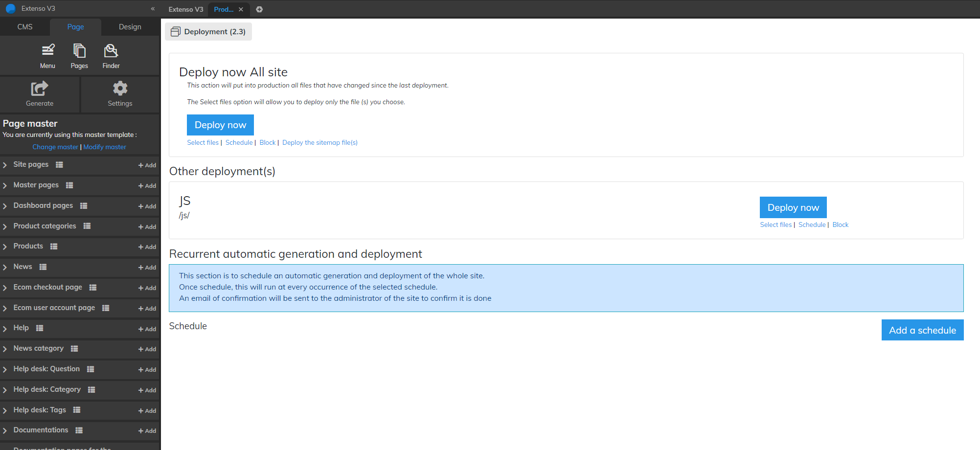Click the Generate icon

point(39,88)
